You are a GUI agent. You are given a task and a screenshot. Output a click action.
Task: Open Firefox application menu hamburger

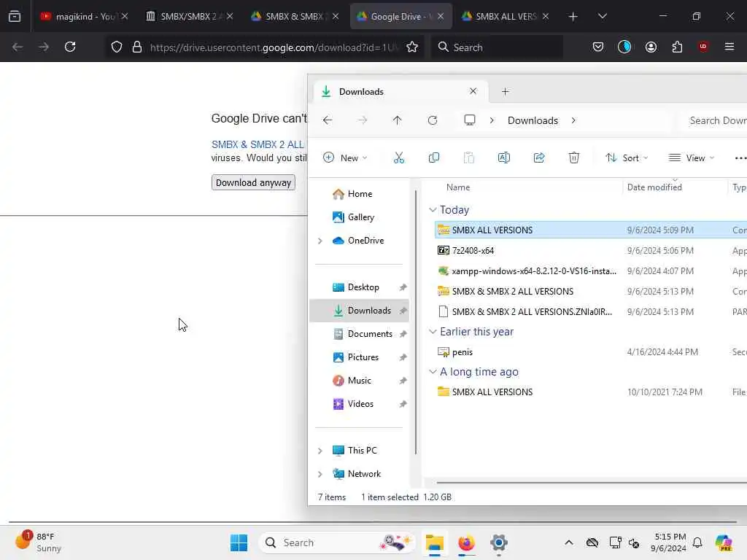pos(729,47)
